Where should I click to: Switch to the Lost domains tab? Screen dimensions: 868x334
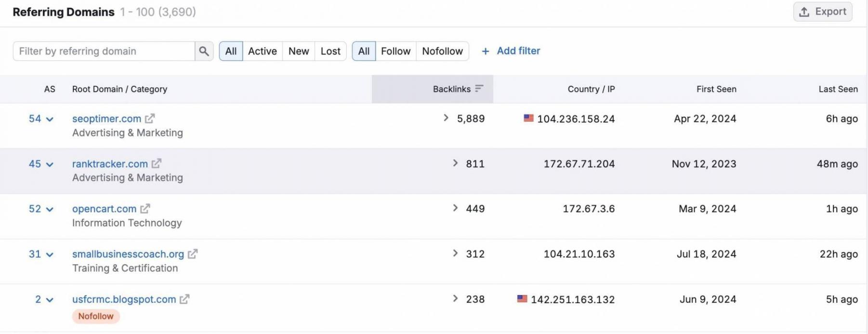330,51
